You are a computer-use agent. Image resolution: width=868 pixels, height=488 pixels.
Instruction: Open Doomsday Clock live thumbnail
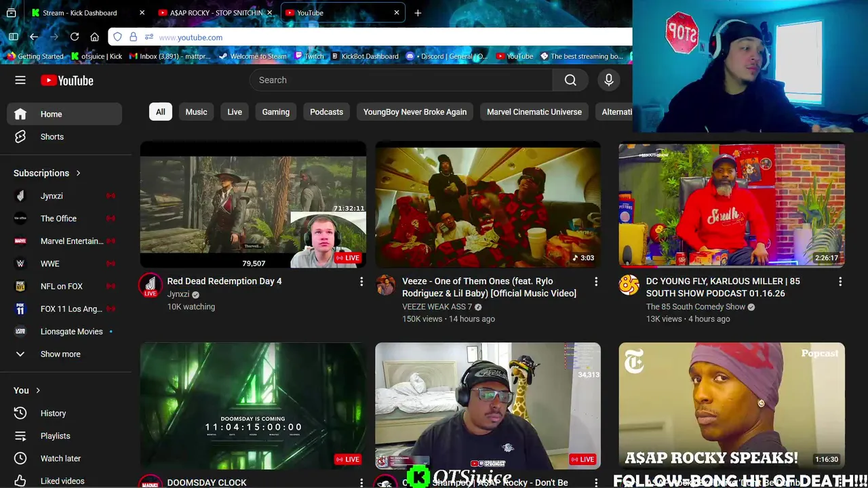point(253,405)
